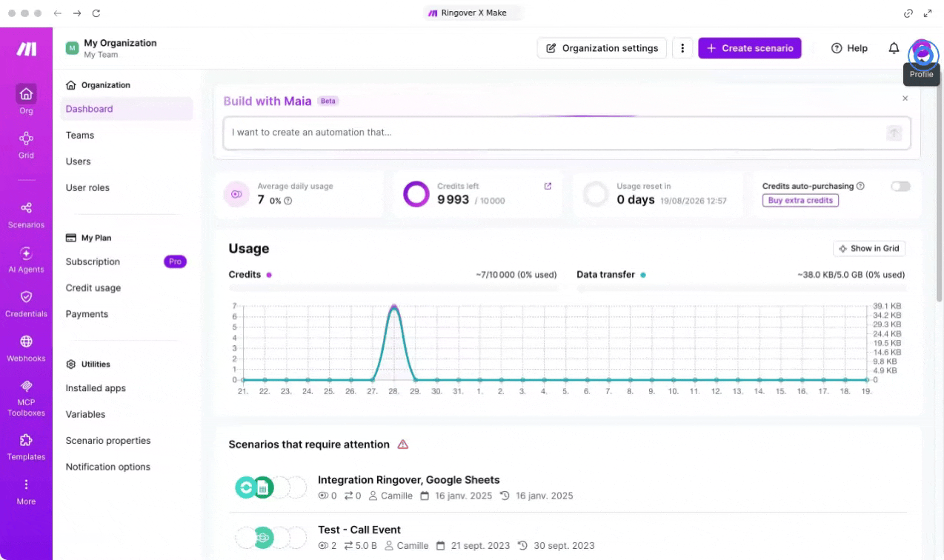This screenshot has height=560, width=944.
Task: Open the vertical ellipsis next to Organization settings
Action: [x=682, y=48]
